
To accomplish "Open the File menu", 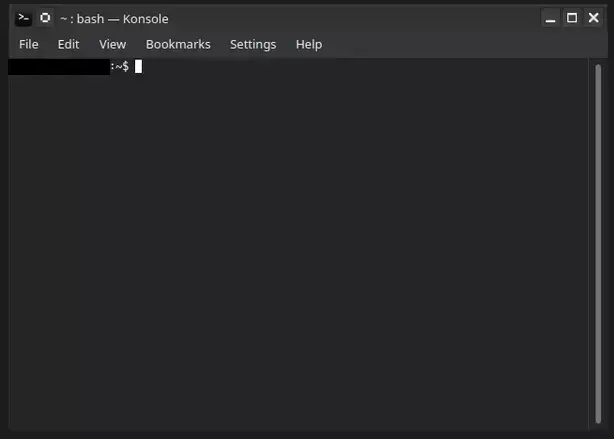I will [29, 44].
